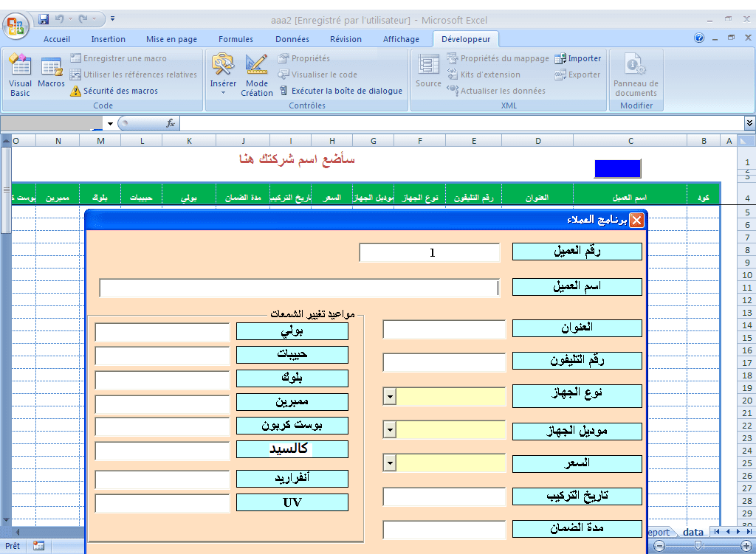Open the Panneau de documents
756x554 pixels.
[x=636, y=75]
